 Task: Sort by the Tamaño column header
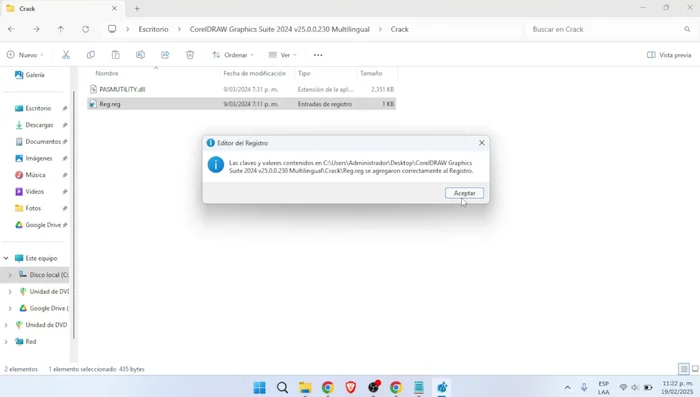point(371,73)
